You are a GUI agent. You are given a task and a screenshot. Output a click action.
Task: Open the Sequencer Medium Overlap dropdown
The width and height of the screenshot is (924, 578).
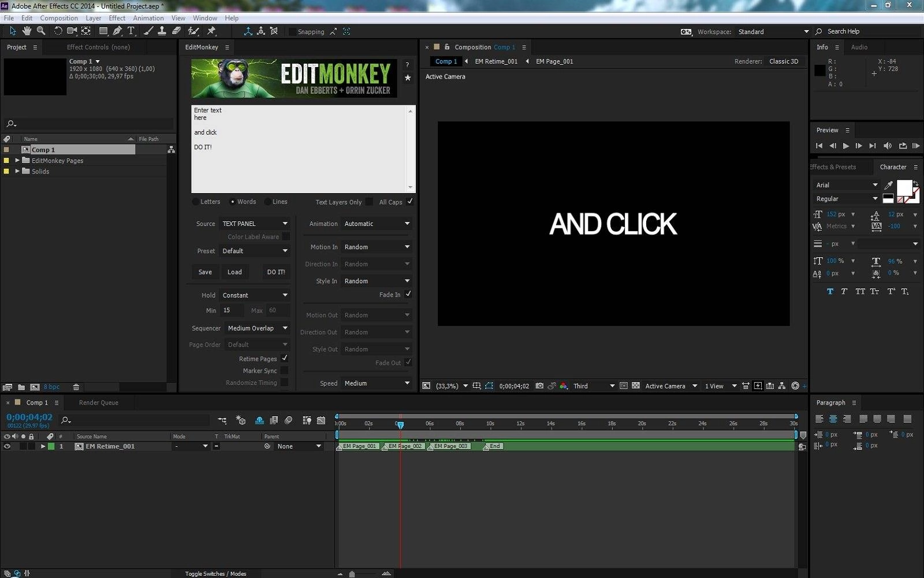[257, 328]
